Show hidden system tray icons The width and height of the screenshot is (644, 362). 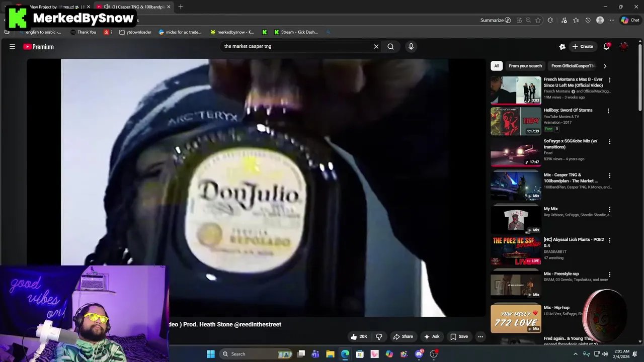(576, 354)
